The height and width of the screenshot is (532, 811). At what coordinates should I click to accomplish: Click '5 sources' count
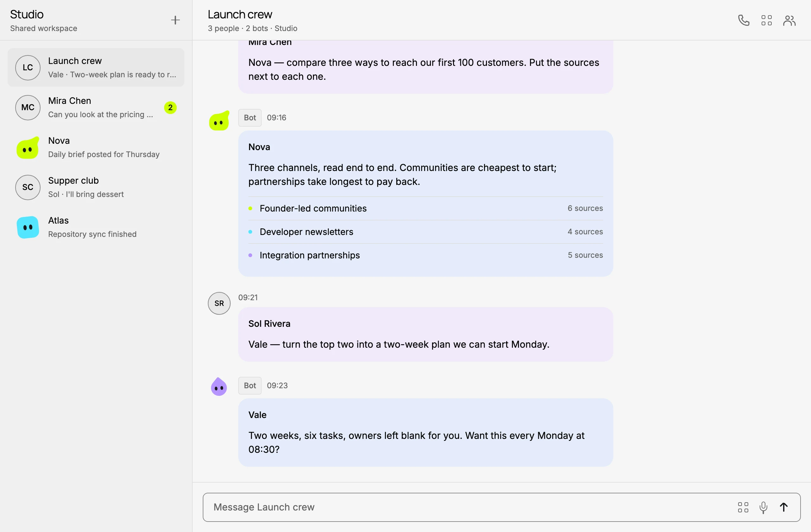pyautogui.click(x=585, y=255)
